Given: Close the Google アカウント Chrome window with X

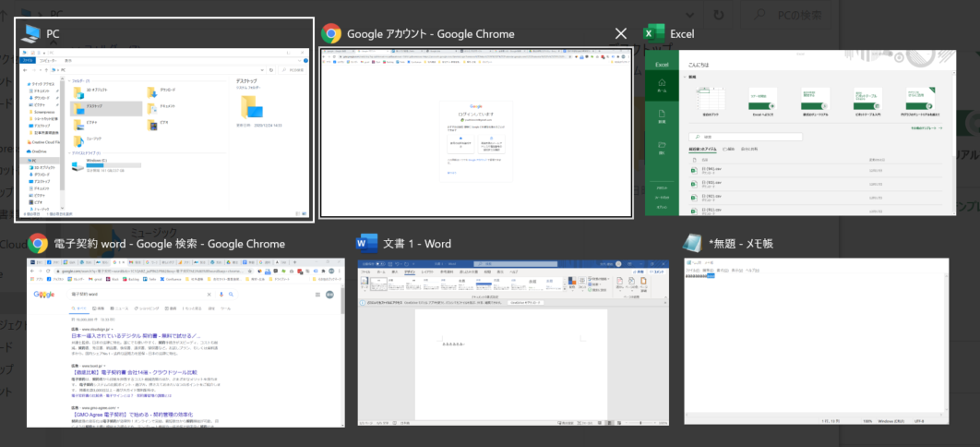Looking at the screenshot, I should click(620, 34).
